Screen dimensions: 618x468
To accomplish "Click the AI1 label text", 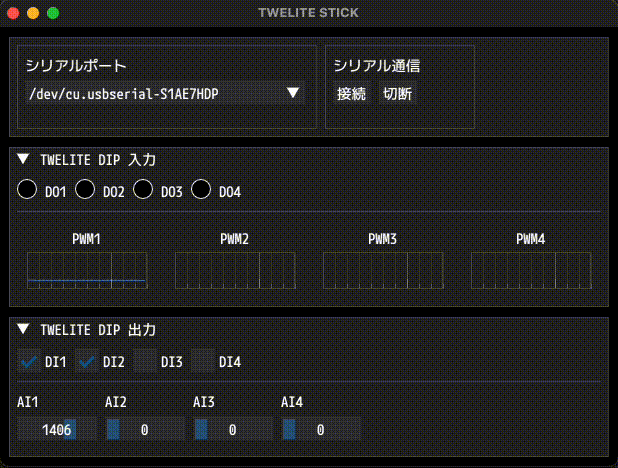I will click(28, 402).
